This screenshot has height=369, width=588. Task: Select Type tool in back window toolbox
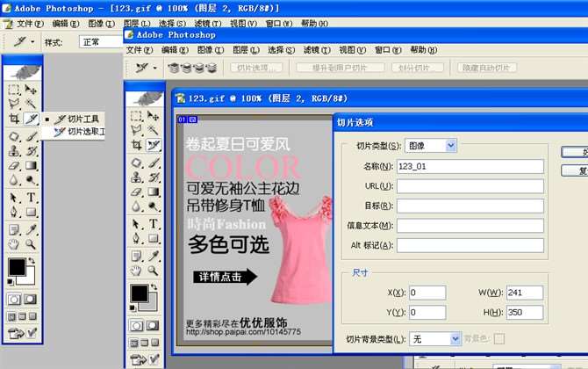click(x=31, y=198)
